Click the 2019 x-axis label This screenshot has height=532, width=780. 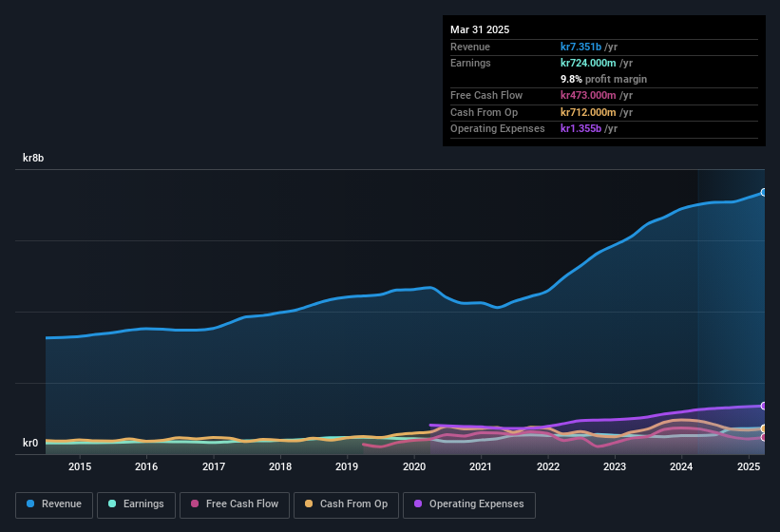[x=347, y=466]
